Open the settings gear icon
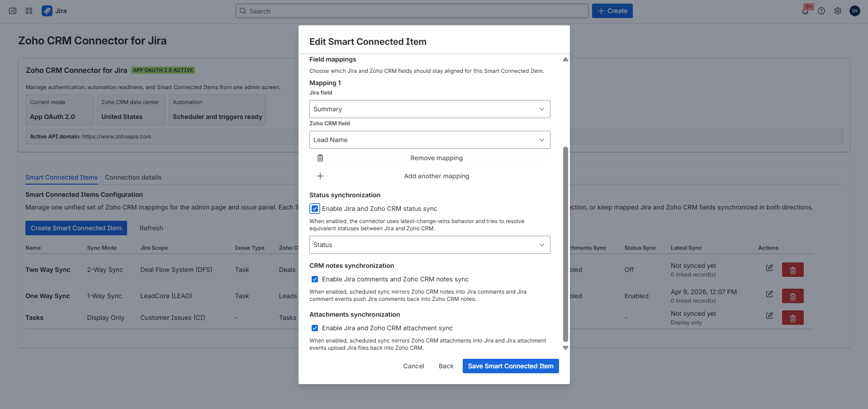Image resolution: width=868 pixels, height=409 pixels. pyautogui.click(x=838, y=11)
